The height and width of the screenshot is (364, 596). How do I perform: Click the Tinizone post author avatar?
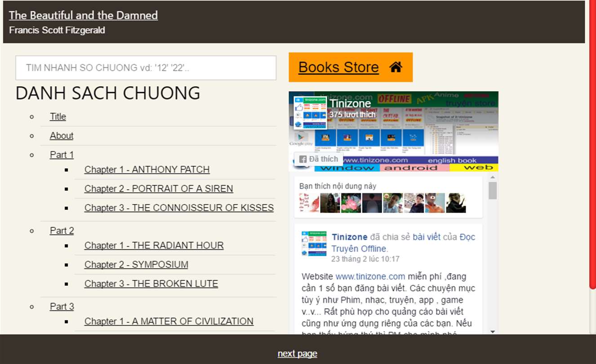tap(314, 244)
